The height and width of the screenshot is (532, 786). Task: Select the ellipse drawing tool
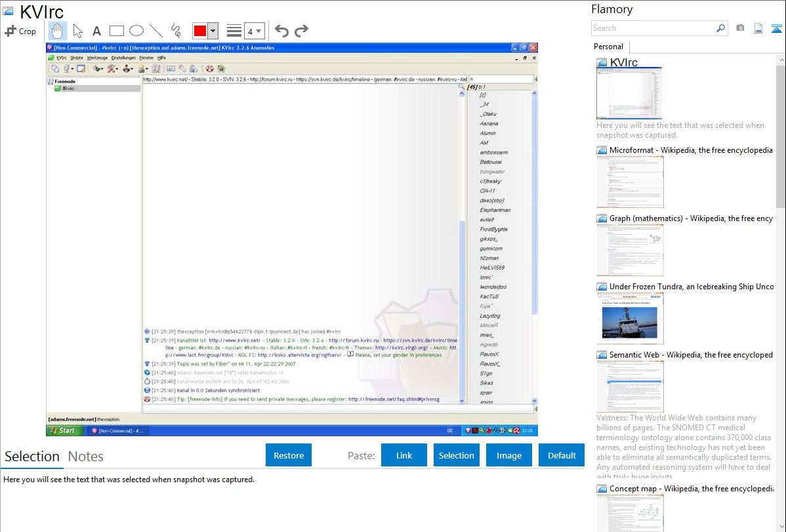click(x=136, y=31)
